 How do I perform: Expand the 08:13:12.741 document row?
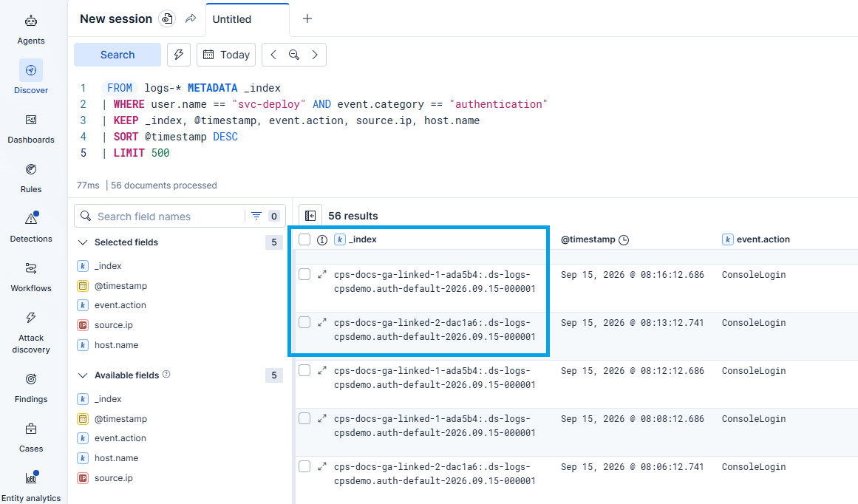[322, 322]
